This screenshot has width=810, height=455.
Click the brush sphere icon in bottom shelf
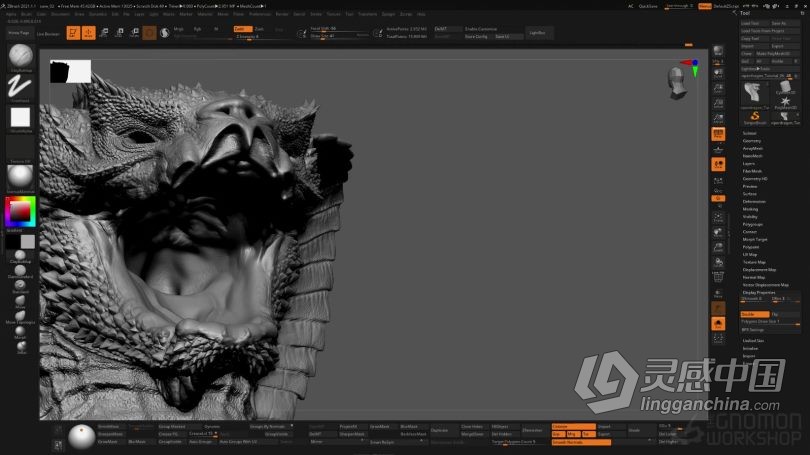point(81,437)
